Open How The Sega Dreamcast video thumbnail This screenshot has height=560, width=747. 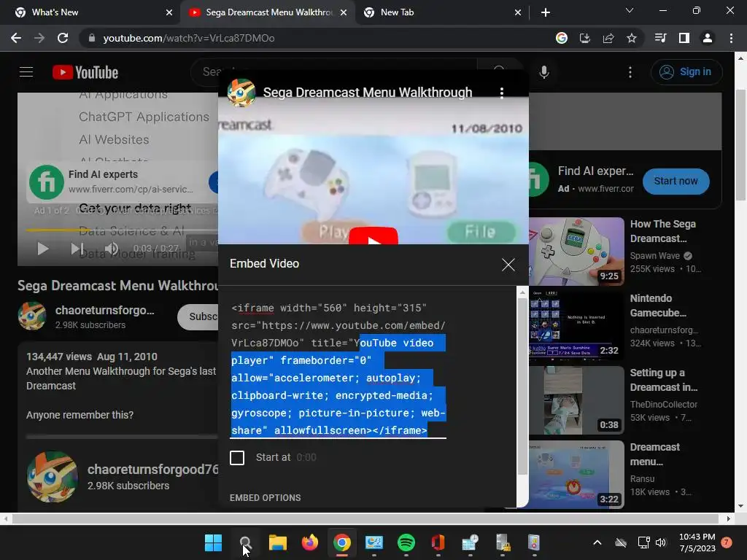tap(576, 252)
